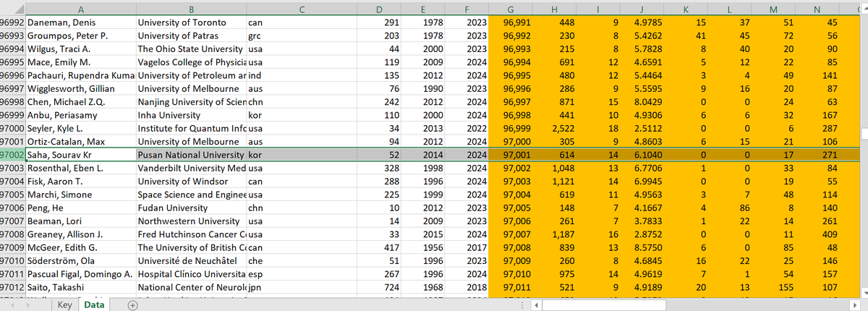Select cell 'Ortiz-Catalan, Max'
The height and width of the screenshot is (311, 868).
click(x=80, y=142)
